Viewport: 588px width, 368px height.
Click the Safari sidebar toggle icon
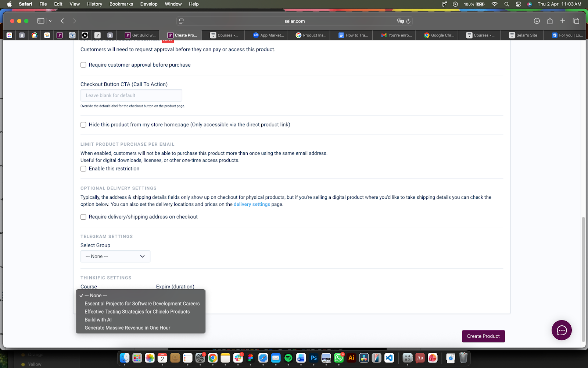(x=41, y=21)
